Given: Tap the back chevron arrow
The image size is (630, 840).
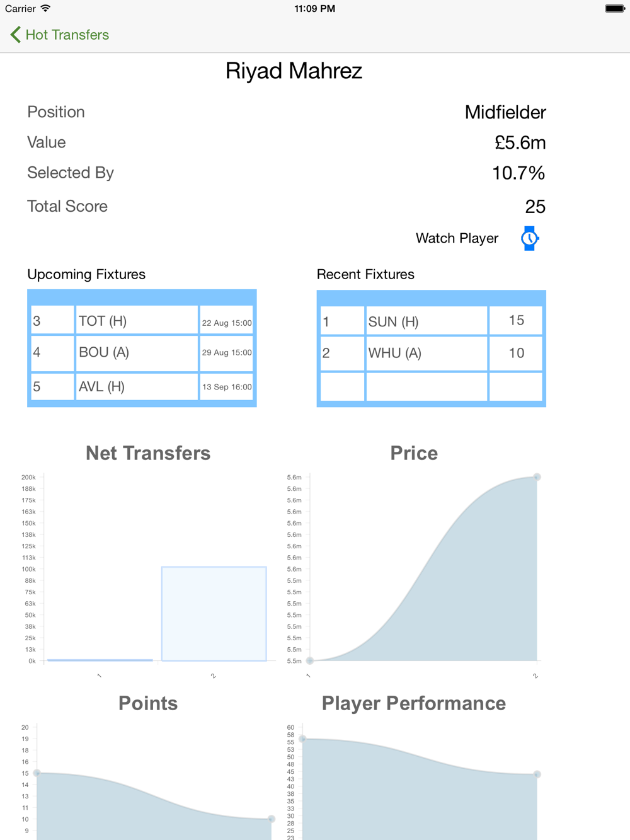Looking at the screenshot, I should pyautogui.click(x=16, y=35).
